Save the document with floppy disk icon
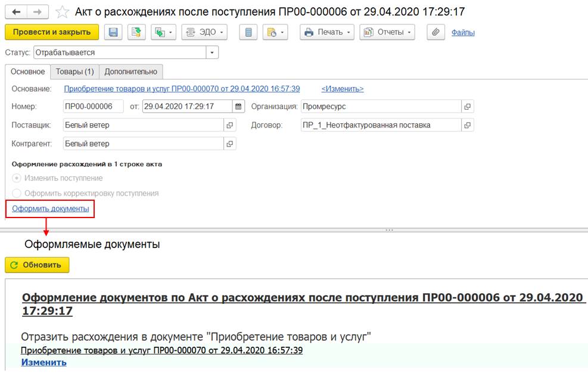Viewport: 588px width, 376px height. (x=113, y=32)
